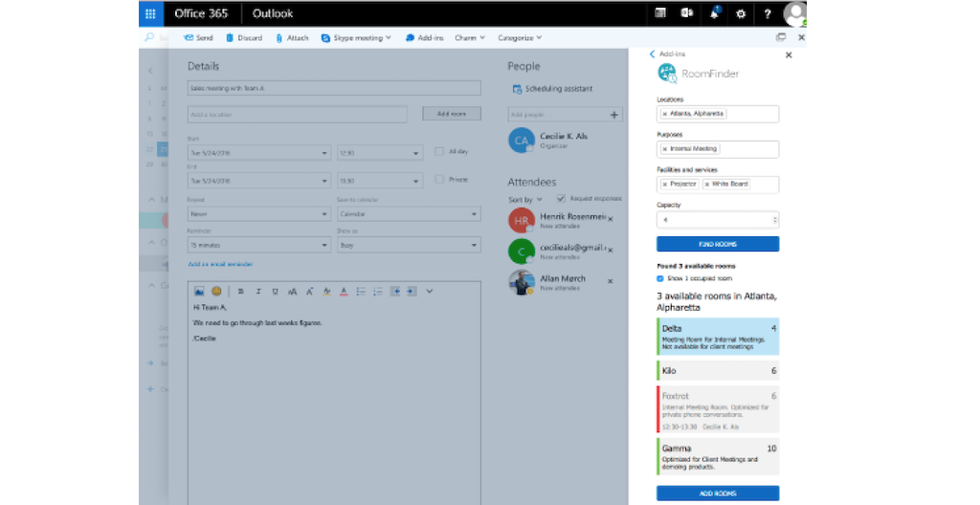Click the Add a location field

point(298,115)
